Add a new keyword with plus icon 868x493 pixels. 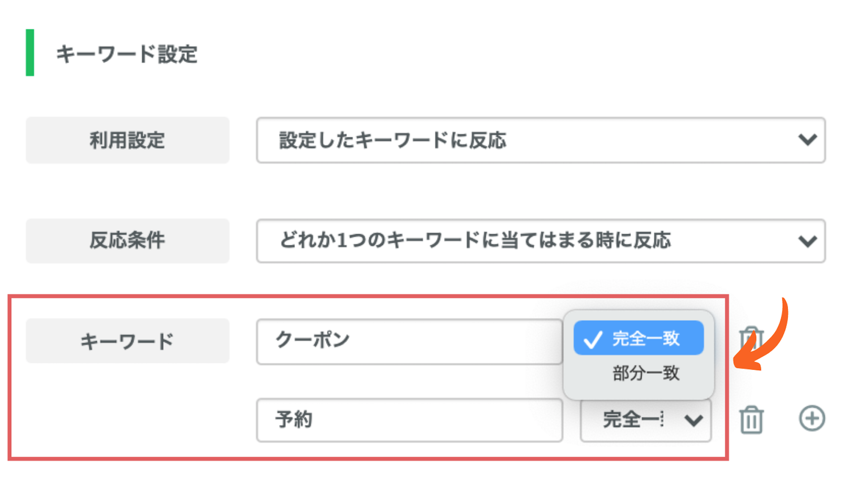tap(812, 419)
